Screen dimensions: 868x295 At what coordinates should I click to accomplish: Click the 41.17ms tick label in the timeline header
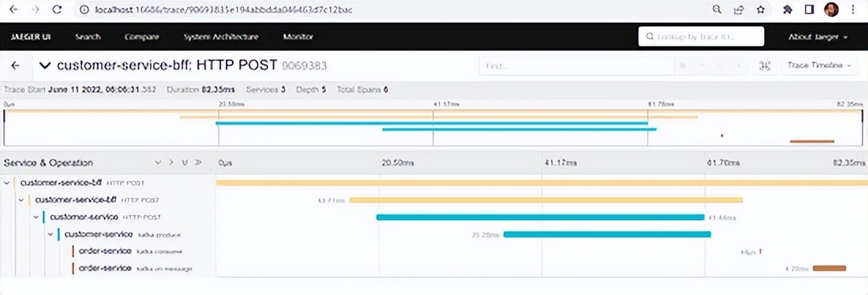click(561, 162)
